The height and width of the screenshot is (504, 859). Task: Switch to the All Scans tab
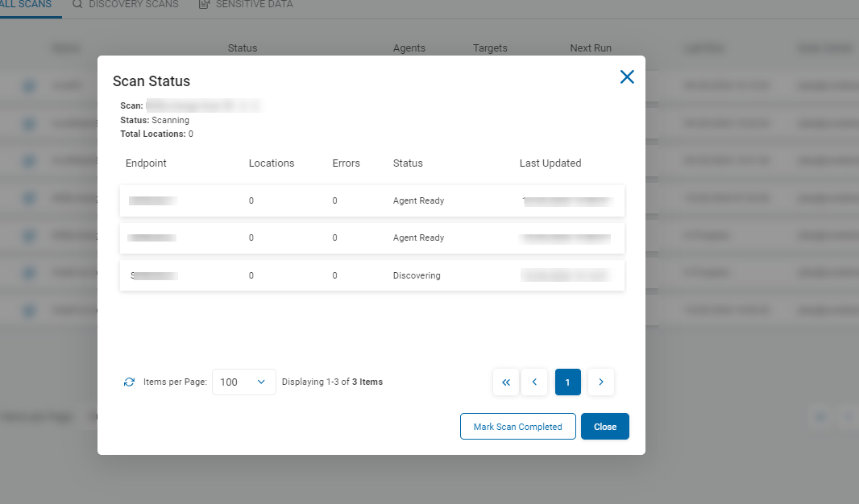26,4
